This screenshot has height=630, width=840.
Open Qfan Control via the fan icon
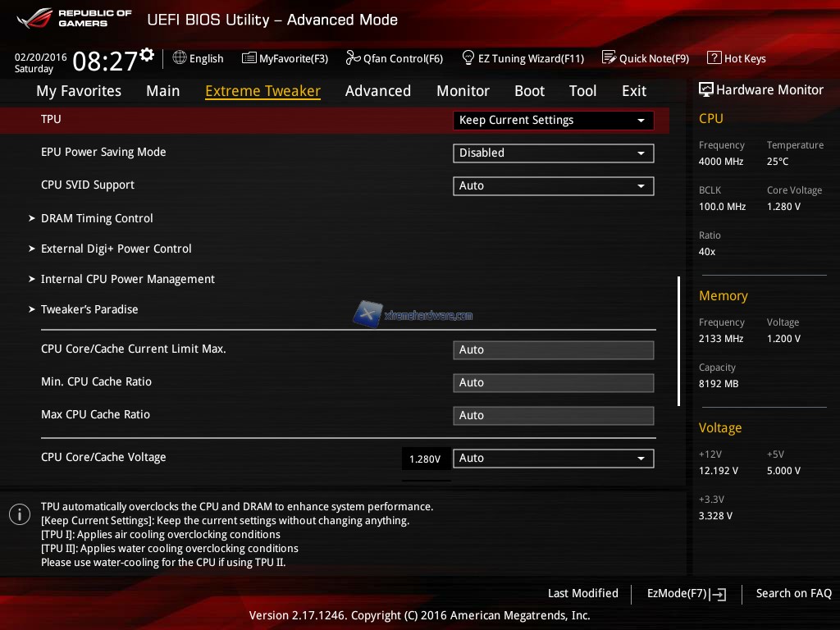point(353,58)
